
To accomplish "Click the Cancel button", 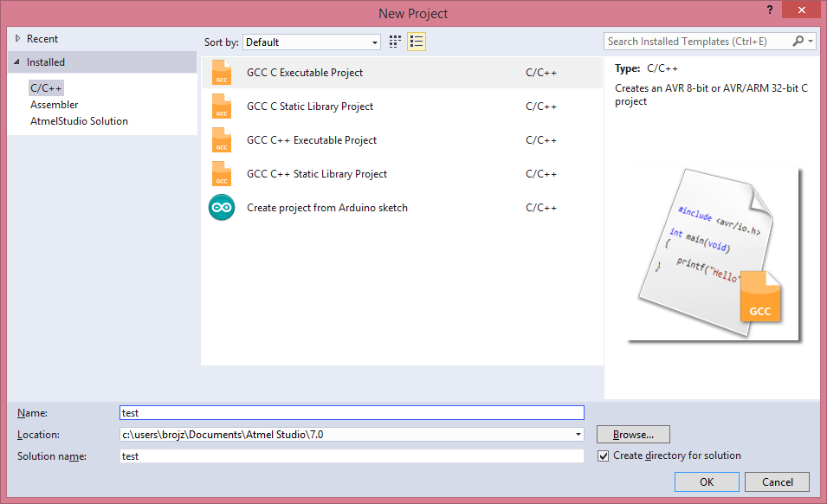I will pyautogui.click(x=777, y=481).
